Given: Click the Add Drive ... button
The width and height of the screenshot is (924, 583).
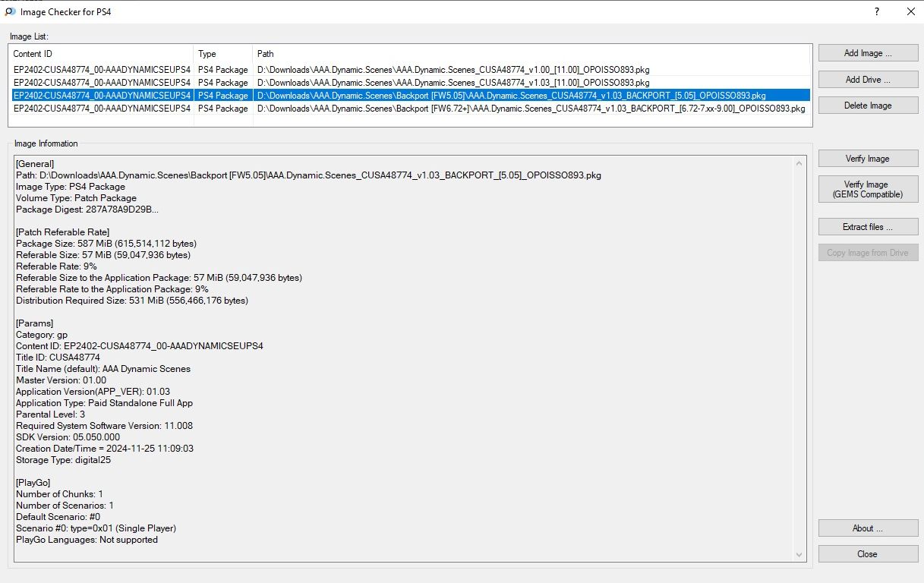Looking at the screenshot, I should click(868, 80).
